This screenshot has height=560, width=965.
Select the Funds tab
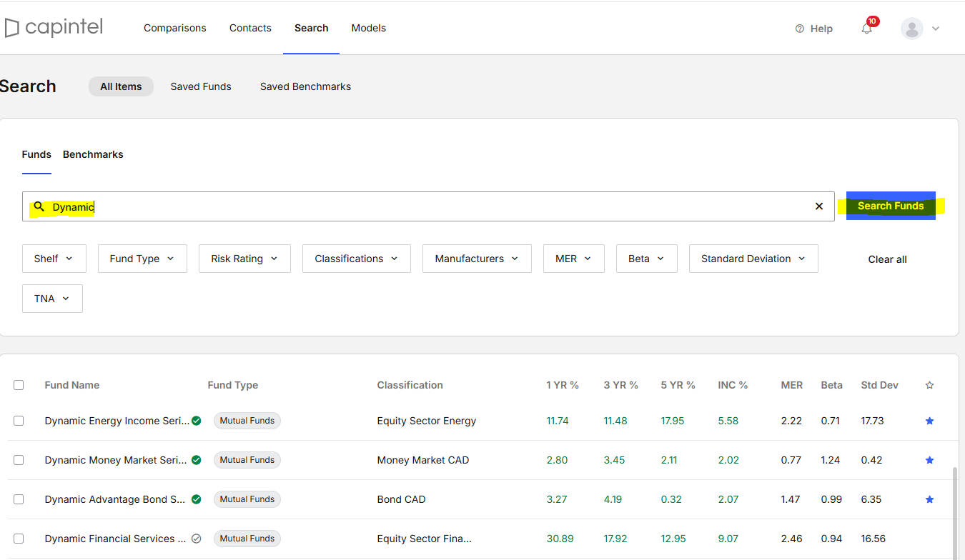click(36, 154)
